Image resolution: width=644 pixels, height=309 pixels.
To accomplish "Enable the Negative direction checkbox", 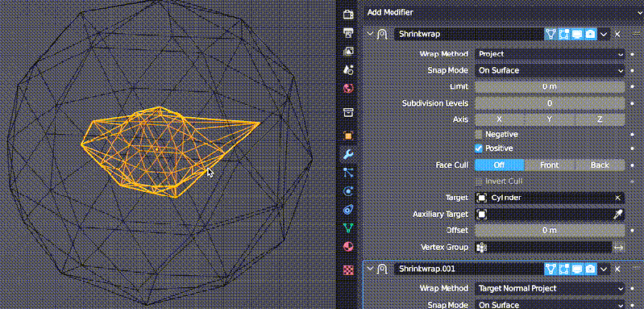I will tap(479, 135).
